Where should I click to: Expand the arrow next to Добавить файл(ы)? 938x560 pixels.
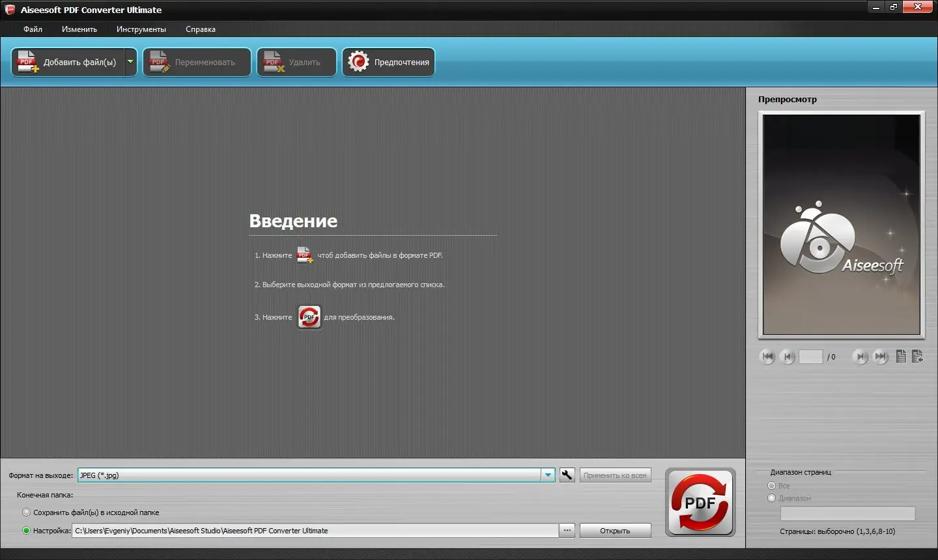(x=130, y=62)
